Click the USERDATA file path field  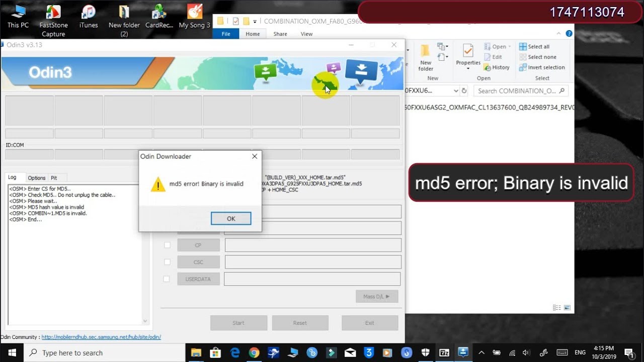pyautogui.click(x=312, y=279)
